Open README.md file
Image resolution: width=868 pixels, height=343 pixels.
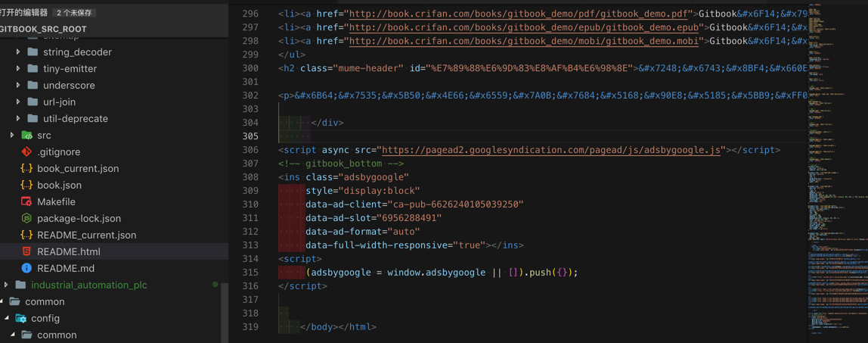tap(66, 268)
